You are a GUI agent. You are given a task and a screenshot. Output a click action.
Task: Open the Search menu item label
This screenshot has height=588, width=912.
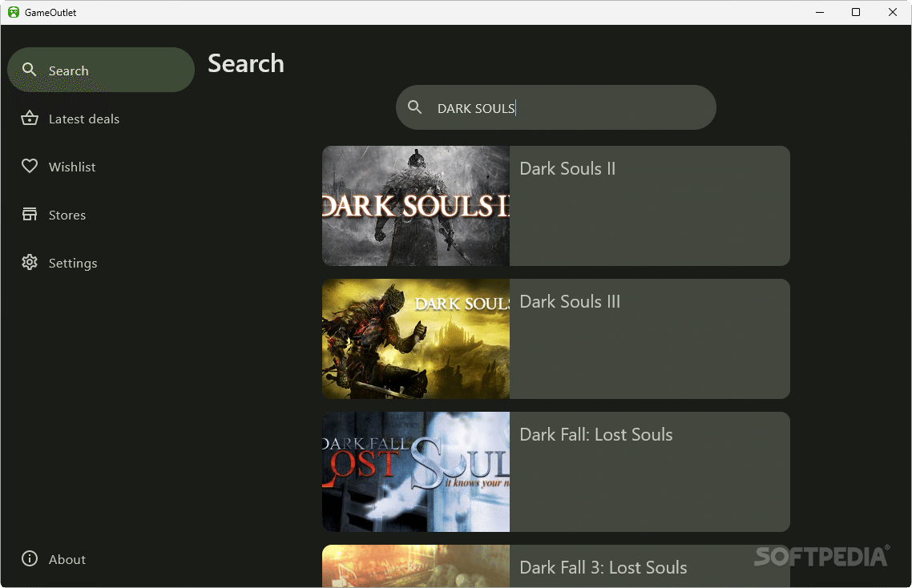69,70
